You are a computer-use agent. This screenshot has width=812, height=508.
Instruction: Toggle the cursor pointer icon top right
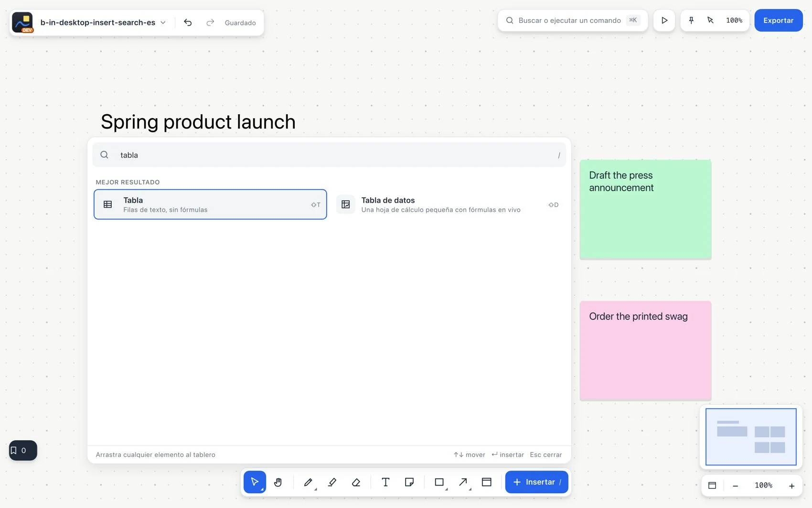coord(710,21)
